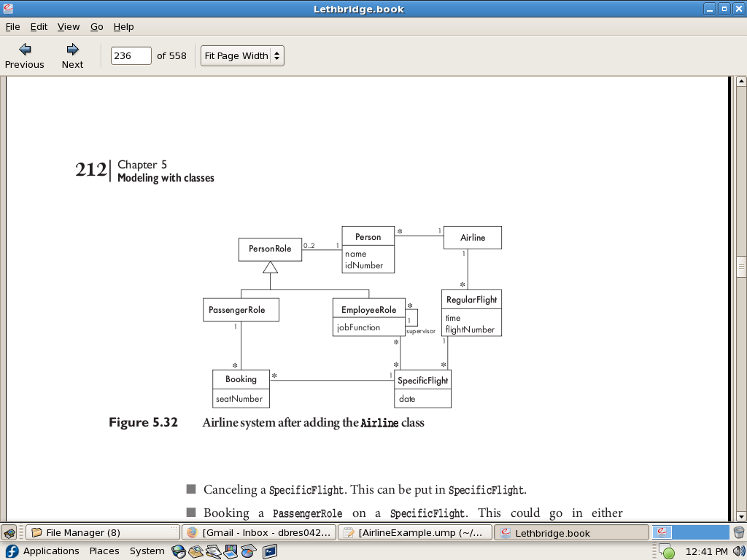Click the SpecificFlight class name in the diagram

click(423, 381)
